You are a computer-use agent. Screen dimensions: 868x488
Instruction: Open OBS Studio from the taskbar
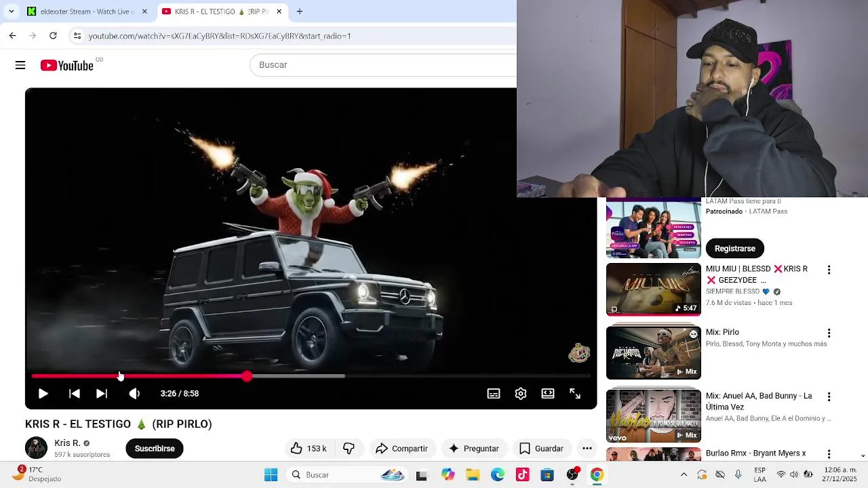572,475
